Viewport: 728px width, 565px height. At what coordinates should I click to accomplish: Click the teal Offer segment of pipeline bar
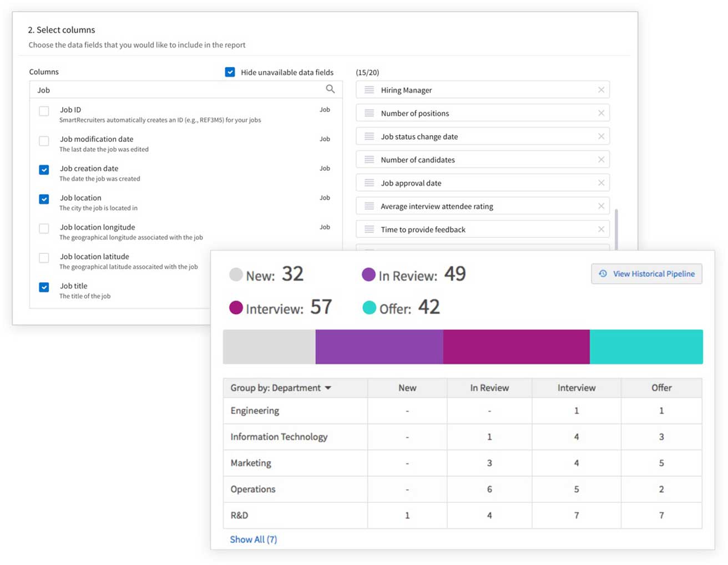click(646, 347)
